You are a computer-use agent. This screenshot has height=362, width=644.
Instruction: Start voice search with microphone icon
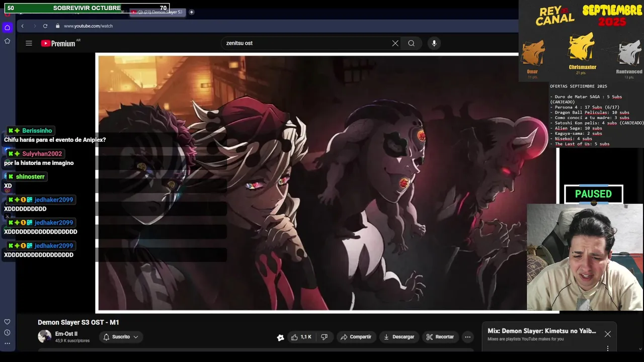[434, 43]
